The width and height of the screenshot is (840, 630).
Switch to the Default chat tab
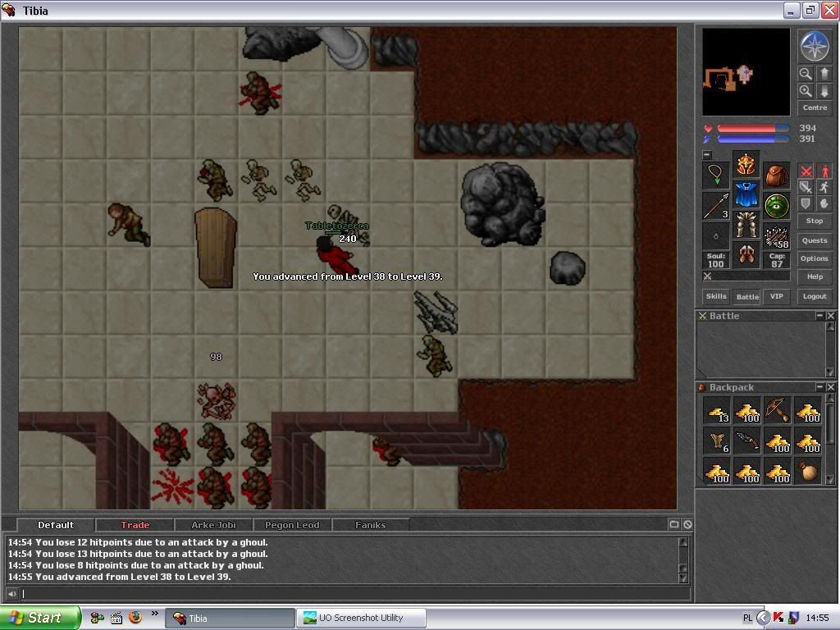pos(56,525)
